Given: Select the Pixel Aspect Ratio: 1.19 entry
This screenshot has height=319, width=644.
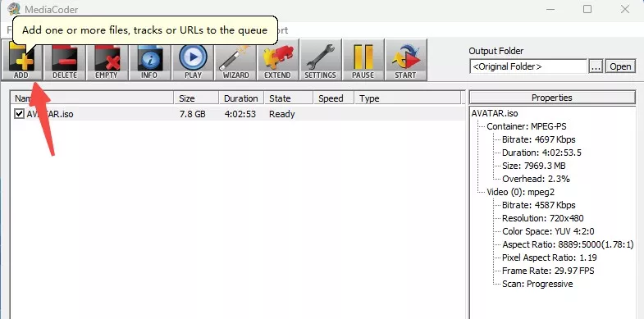Looking at the screenshot, I should (550, 257).
